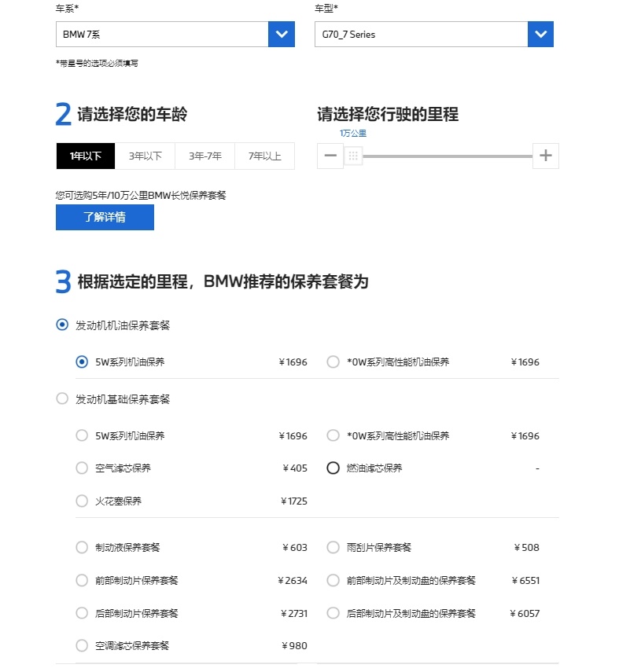This screenshot has width=619, height=672.
Task: Click the *带星号的选项必须填写 note
Action: coord(97,64)
